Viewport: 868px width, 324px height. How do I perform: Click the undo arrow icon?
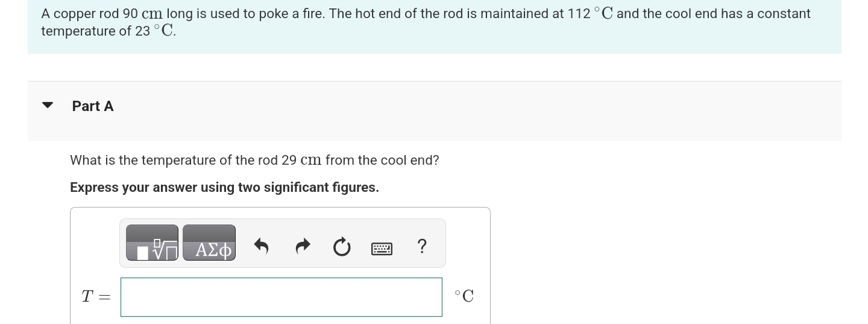(x=260, y=246)
